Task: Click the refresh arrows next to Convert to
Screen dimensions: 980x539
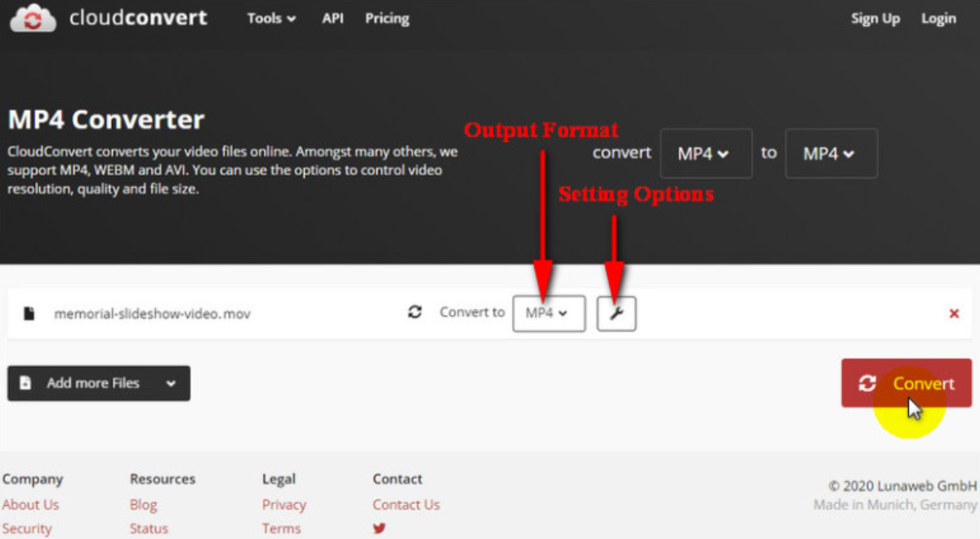Action: [415, 312]
